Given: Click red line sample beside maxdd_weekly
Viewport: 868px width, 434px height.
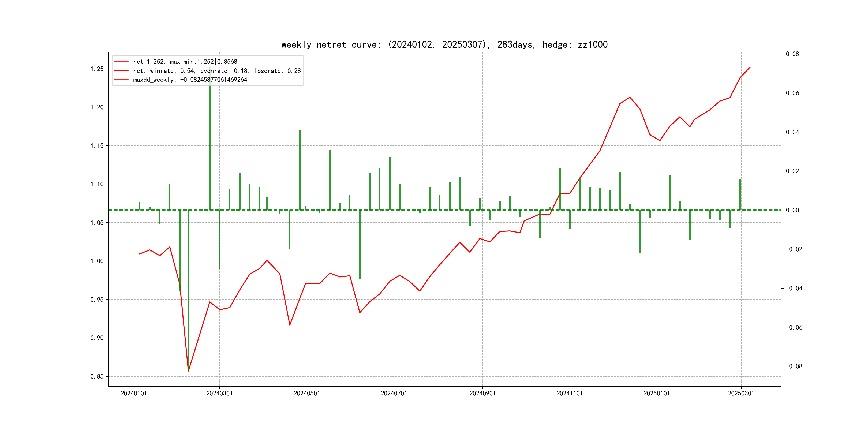Looking at the screenshot, I should pyautogui.click(x=121, y=80).
